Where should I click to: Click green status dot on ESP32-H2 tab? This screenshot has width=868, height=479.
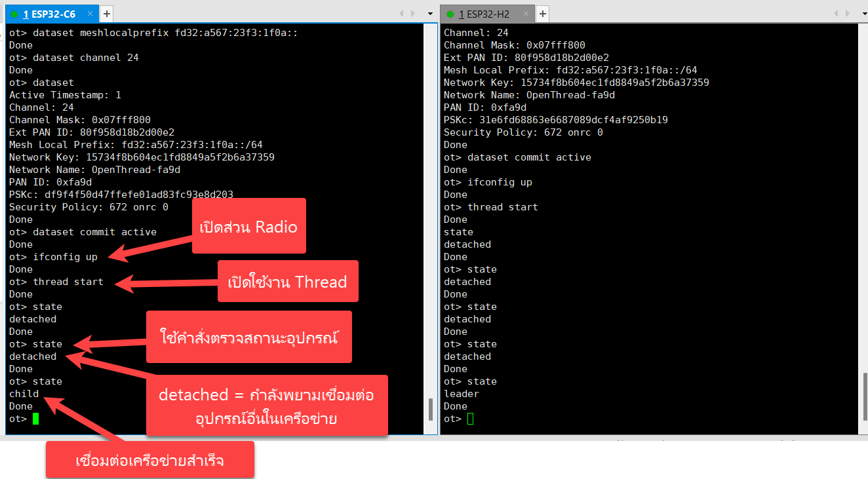coord(450,14)
